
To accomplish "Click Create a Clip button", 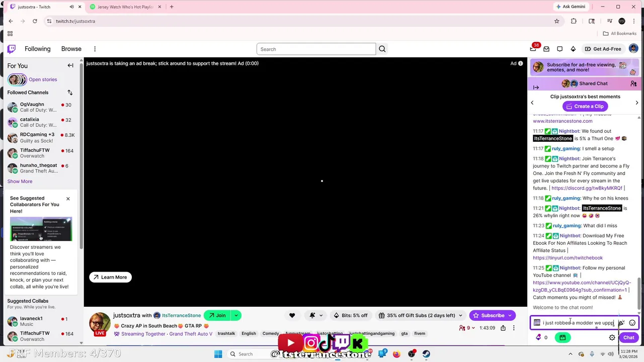I will (x=585, y=106).
